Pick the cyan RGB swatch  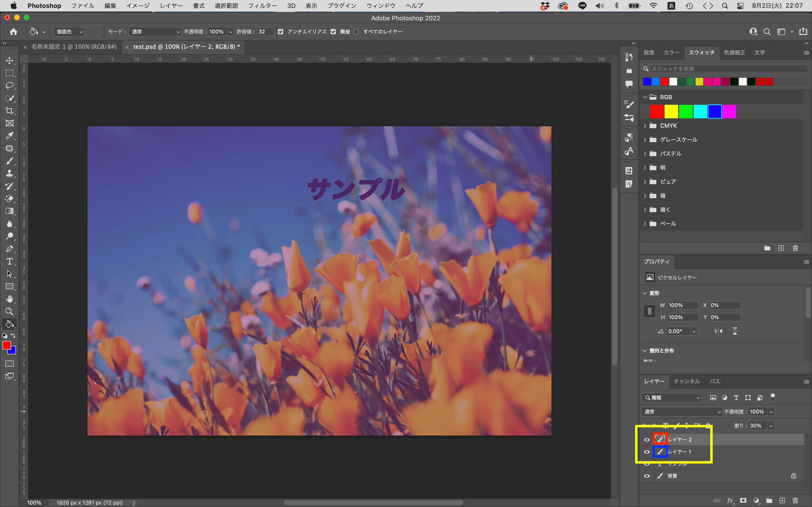700,112
